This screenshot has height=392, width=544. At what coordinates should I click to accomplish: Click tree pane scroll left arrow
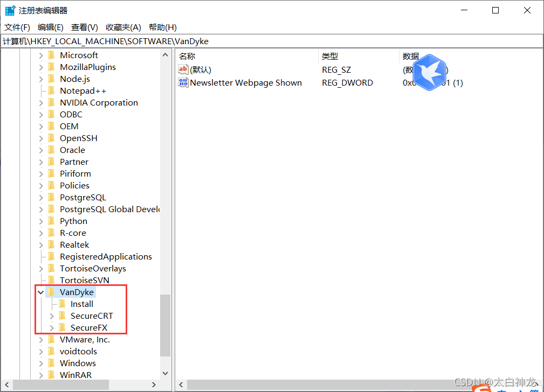click(x=6, y=384)
